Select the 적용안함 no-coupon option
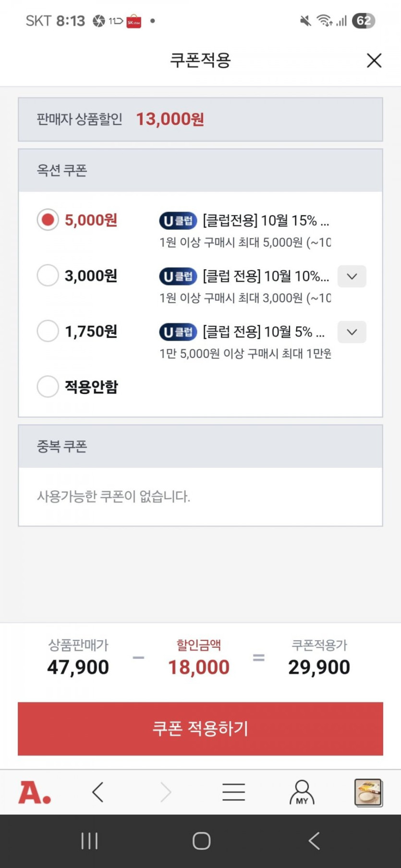 point(48,386)
